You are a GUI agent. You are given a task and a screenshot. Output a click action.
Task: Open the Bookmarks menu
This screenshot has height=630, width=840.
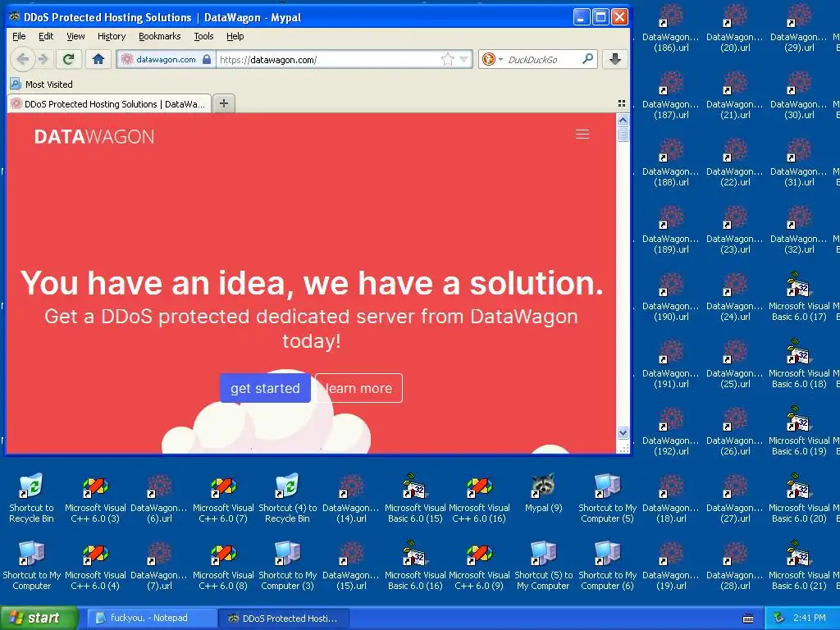point(160,36)
